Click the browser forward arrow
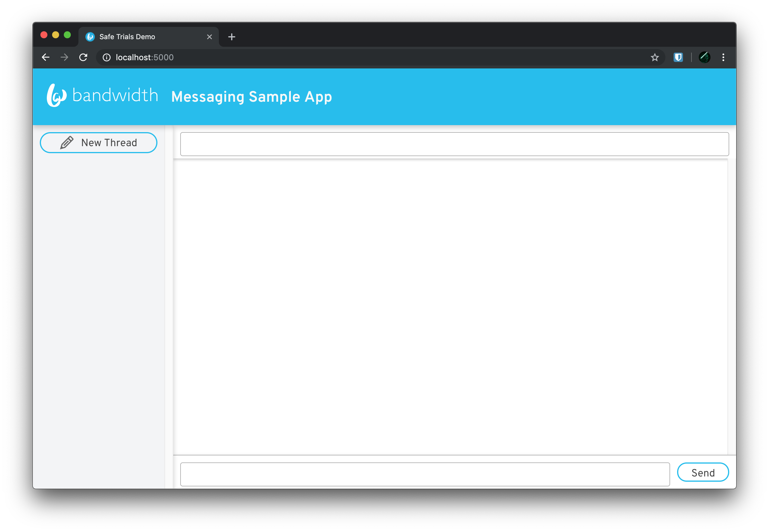The width and height of the screenshot is (769, 532). [64, 57]
